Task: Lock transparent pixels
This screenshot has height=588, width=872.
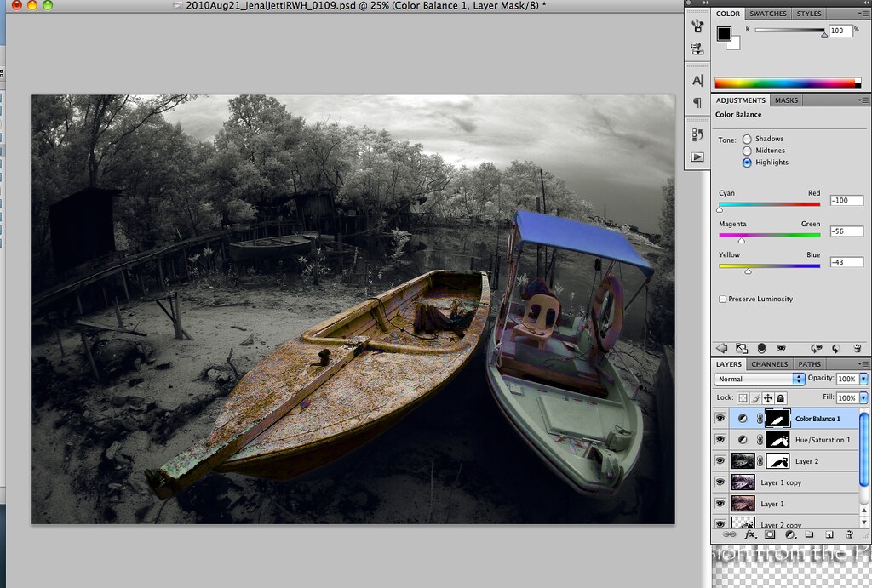Action: (x=743, y=398)
